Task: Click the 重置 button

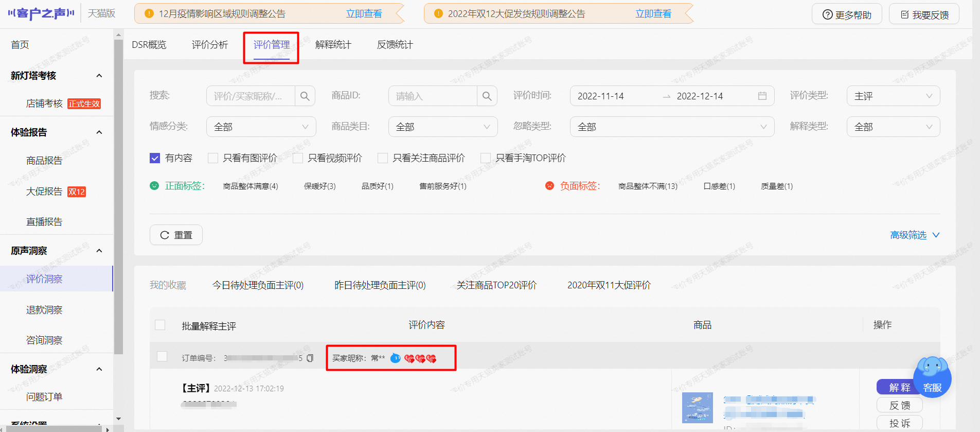Action: click(176, 235)
